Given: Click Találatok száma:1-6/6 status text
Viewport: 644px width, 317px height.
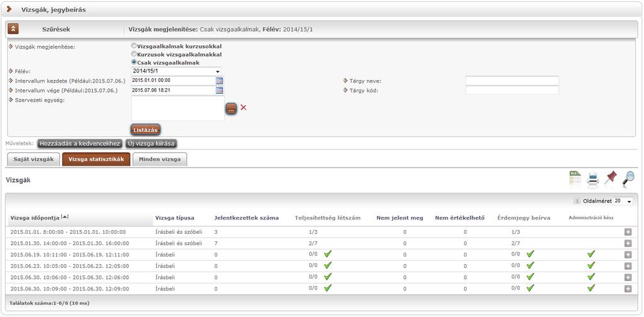Looking at the screenshot, I should pos(49,303).
